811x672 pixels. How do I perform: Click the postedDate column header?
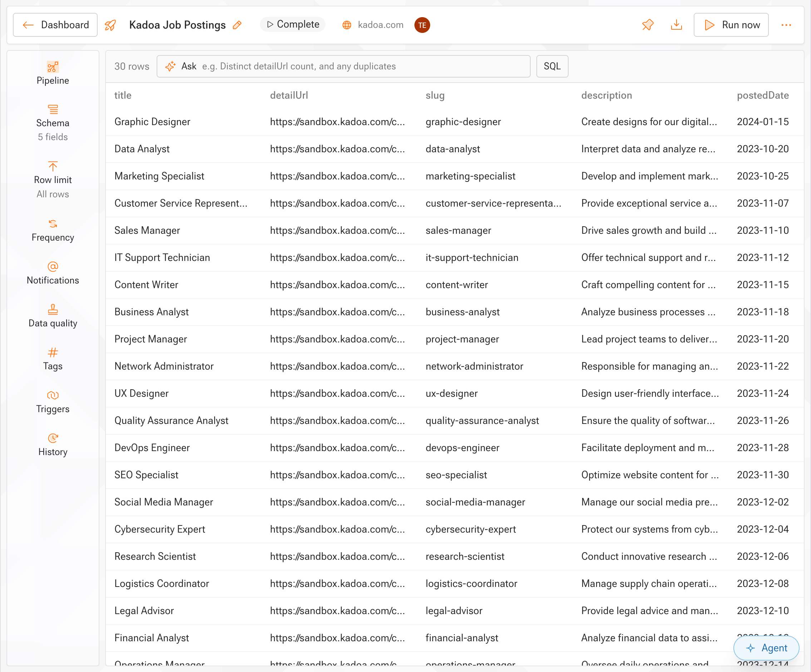pyautogui.click(x=763, y=95)
